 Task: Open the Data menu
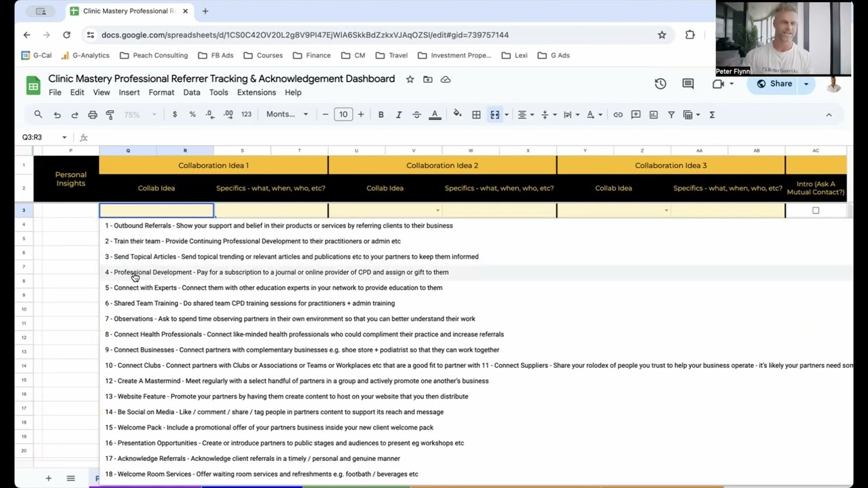coord(192,92)
